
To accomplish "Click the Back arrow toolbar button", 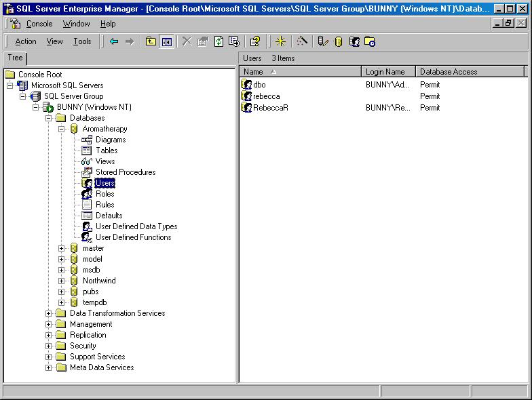I will pos(114,41).
